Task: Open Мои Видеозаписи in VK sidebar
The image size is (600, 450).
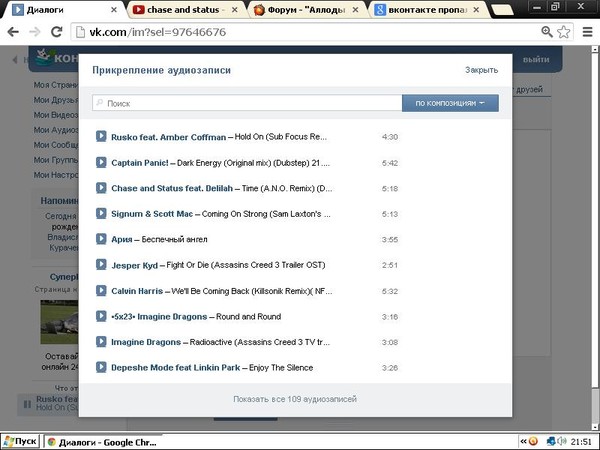Action: pyautogui.click(x=56, y=115)
